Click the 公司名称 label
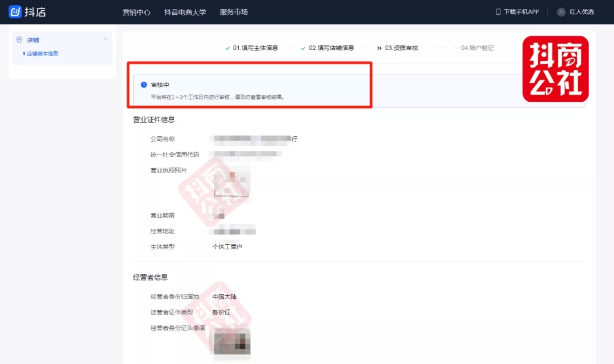This screenshot has width=614, height=364. [163, 139]
